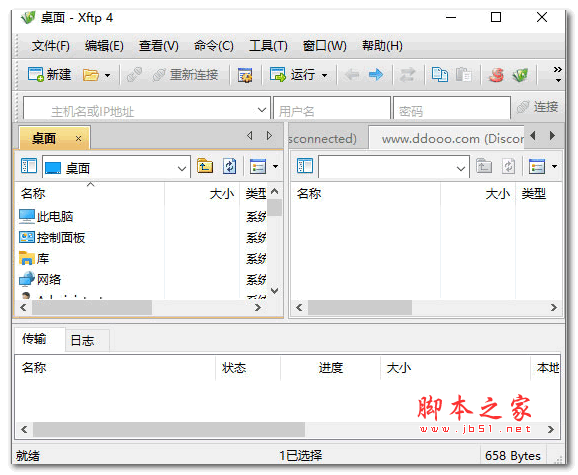578x475 pixels.
Task: Sort local list by 名称 column header
Action: click(90, 193)
